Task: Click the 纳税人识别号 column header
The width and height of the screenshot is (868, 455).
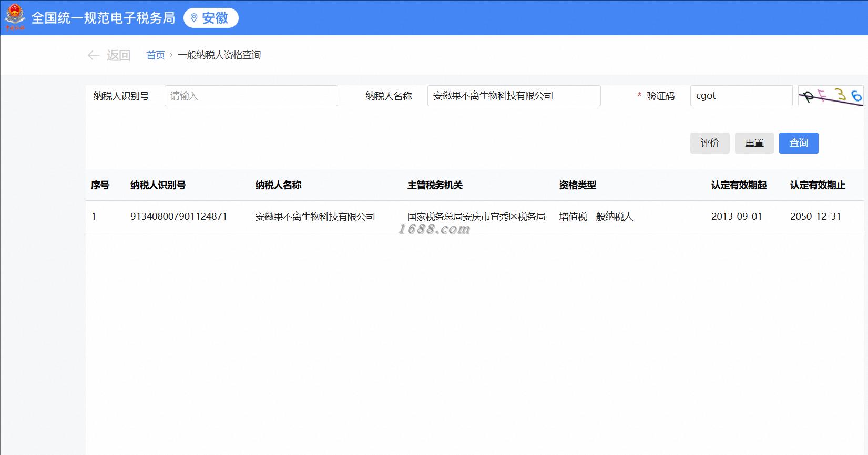Action: click(x=158, y=185)
